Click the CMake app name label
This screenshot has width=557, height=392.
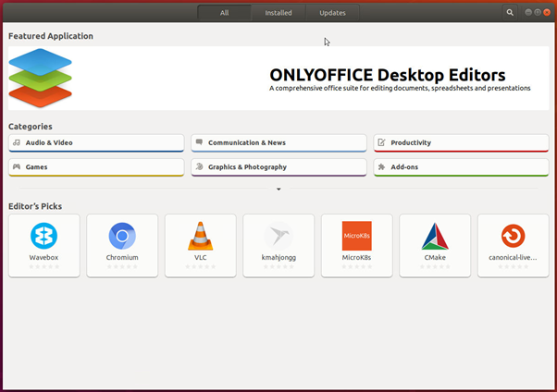point(435,257)
